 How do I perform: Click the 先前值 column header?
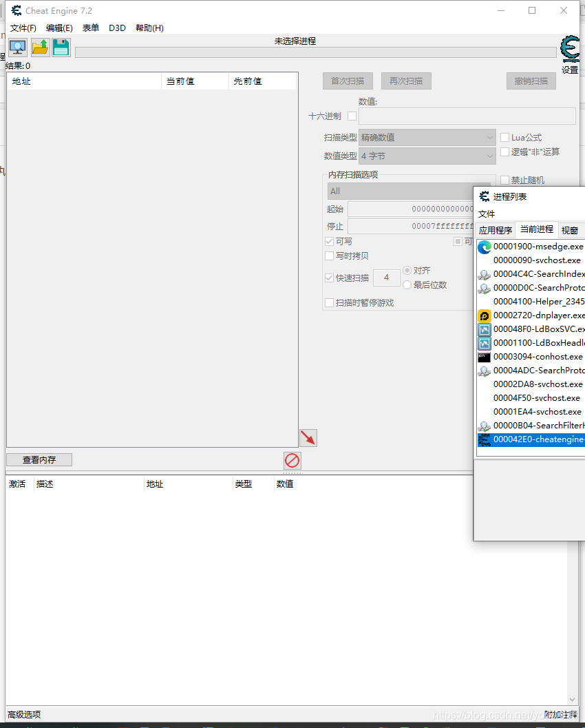point(262,81)
